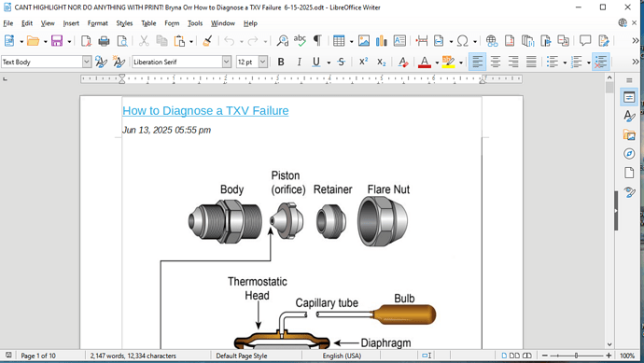Run the Spelling check icon
The width and height of the screenshot is (644, 363).
300,41
